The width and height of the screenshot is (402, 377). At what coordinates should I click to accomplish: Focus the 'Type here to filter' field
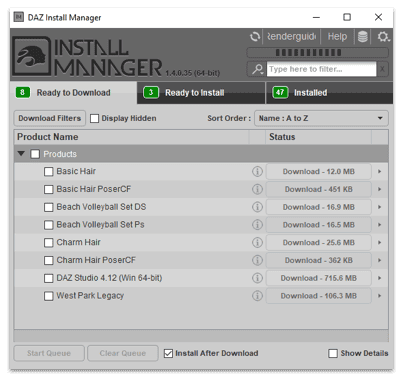(x=321, y=69)
